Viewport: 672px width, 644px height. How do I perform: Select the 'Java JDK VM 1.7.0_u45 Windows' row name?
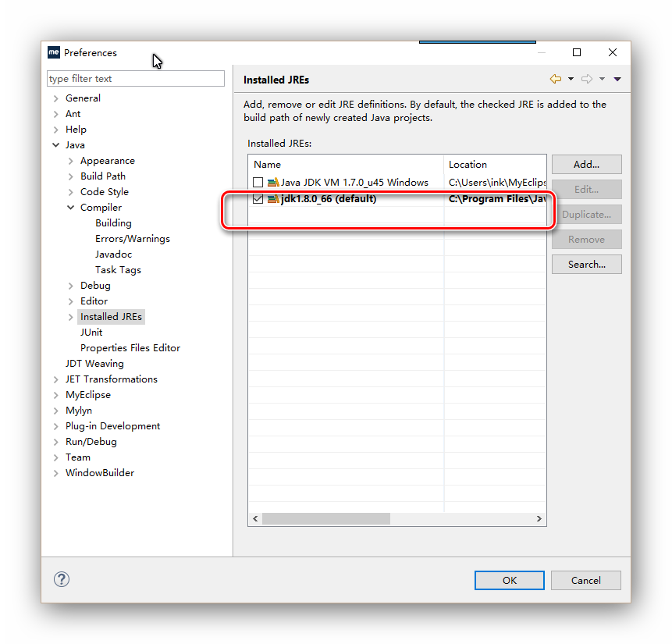(x=354, y=183)
